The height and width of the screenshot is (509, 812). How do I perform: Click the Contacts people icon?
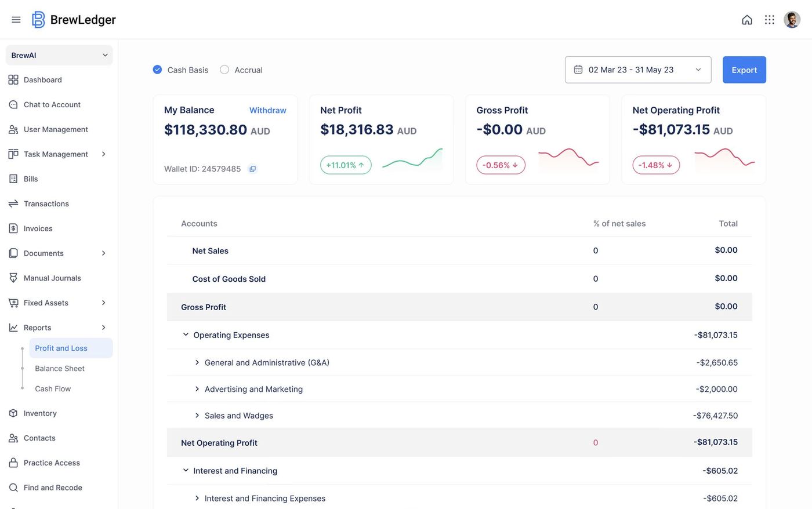point(13,438)
